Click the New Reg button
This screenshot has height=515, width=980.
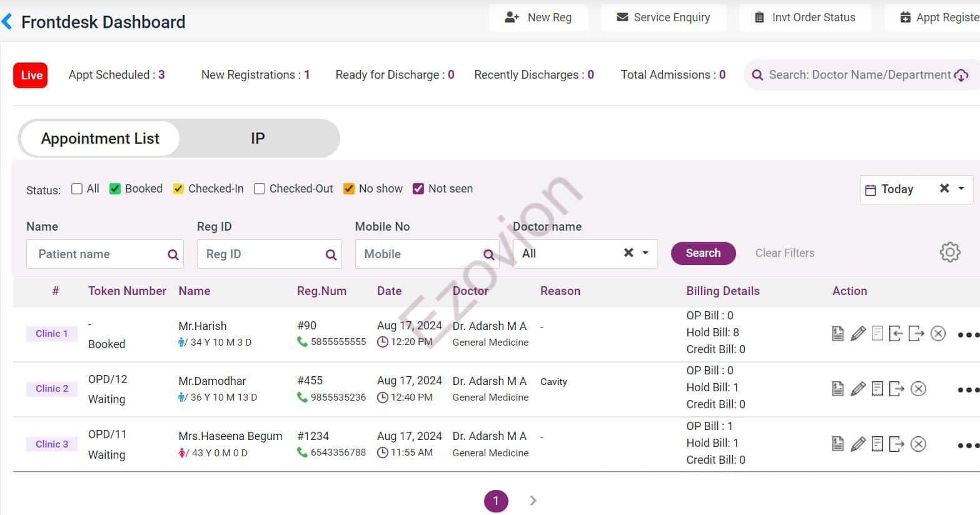[x=538, y=17]
